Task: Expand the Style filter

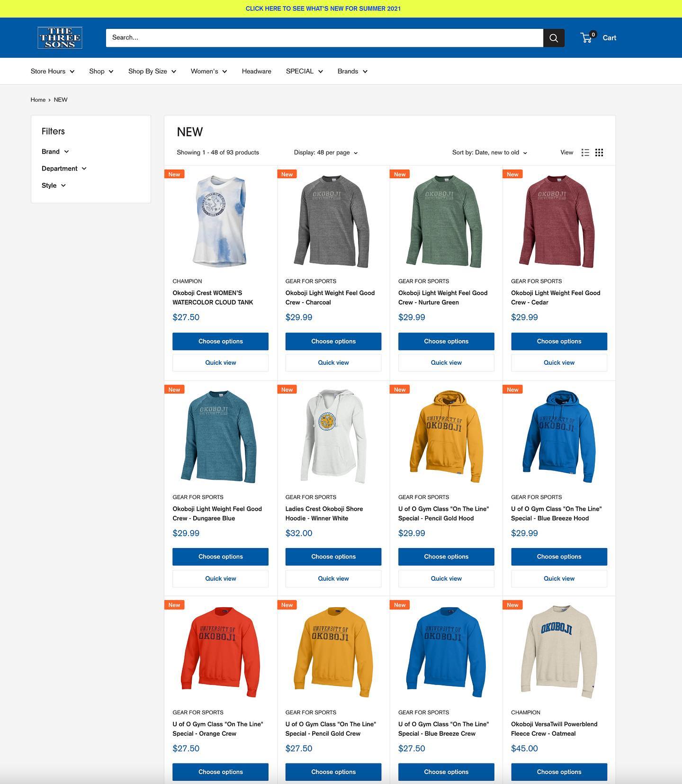Action: tap(54, 186)
